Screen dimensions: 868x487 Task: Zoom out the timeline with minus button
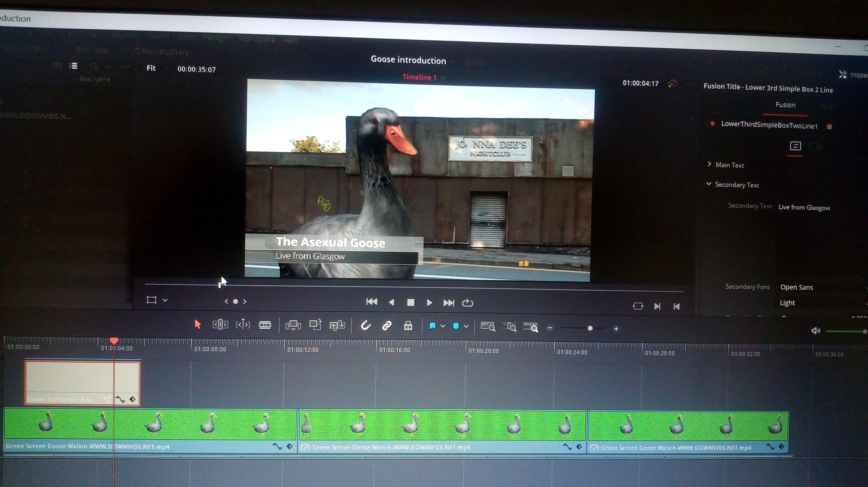click(x=550, y=328)
